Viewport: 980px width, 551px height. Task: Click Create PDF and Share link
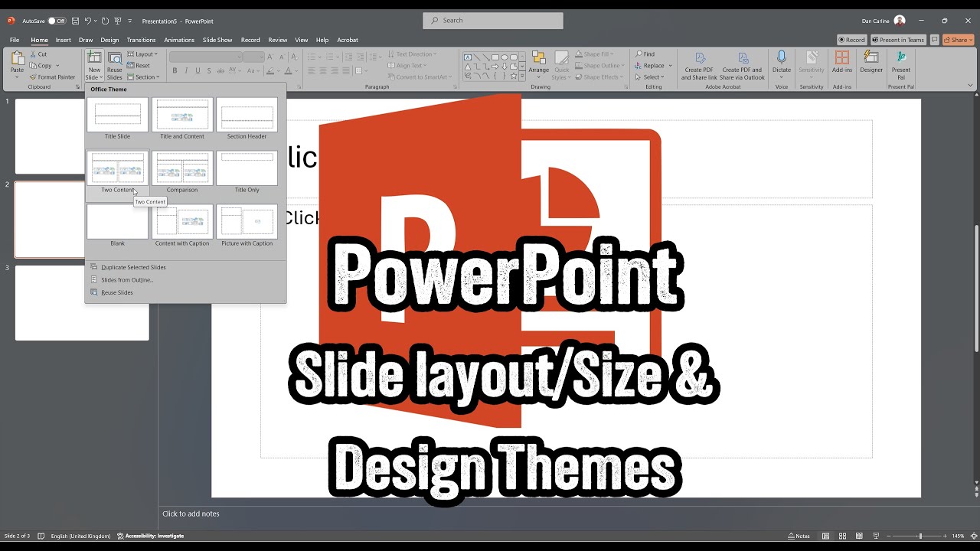(x=699, y=66)
